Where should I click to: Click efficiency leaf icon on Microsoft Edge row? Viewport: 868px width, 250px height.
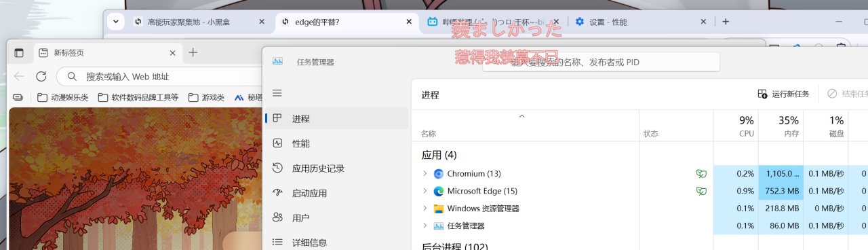701,191
